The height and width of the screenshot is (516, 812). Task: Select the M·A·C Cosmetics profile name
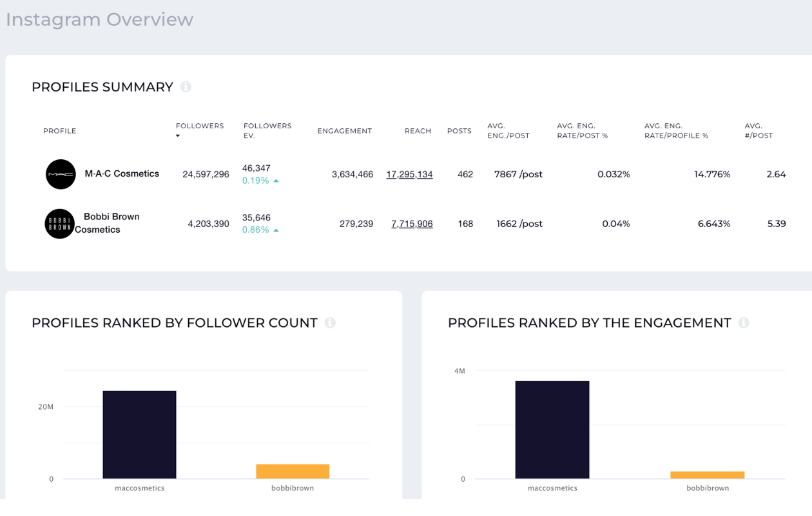click(x=122, y=174)
